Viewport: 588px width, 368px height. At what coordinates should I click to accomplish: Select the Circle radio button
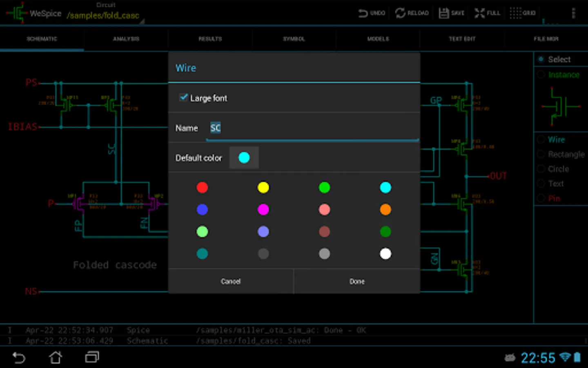click(x=541, y=169)
